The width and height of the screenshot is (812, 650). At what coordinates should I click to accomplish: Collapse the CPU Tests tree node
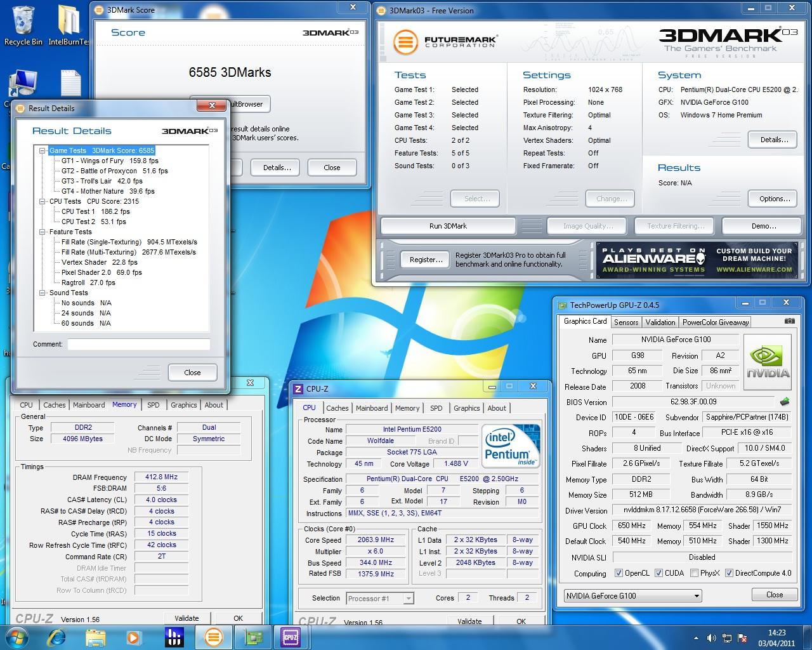tap(43, 201)
